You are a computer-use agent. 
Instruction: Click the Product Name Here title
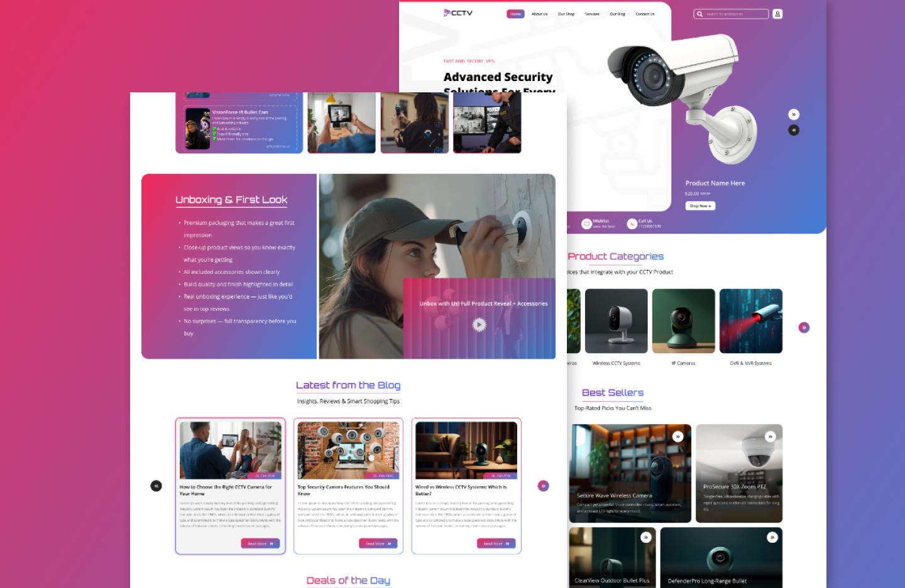[715, 183]
